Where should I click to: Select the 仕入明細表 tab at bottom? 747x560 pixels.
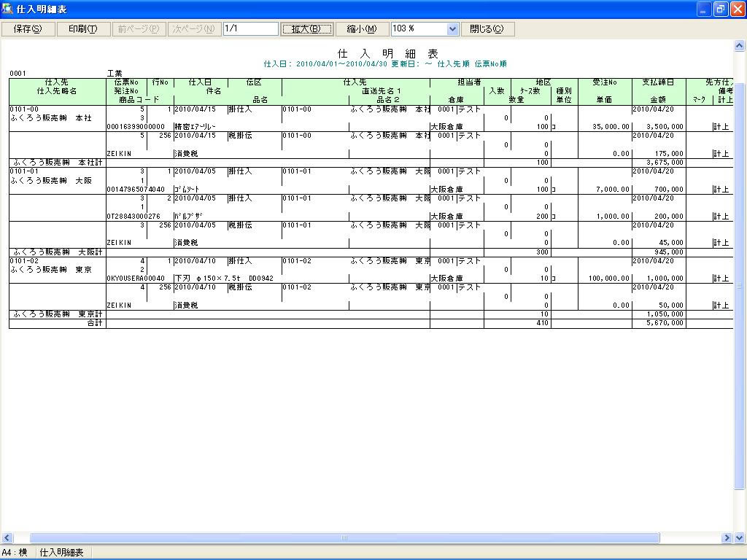click(61, 553)
